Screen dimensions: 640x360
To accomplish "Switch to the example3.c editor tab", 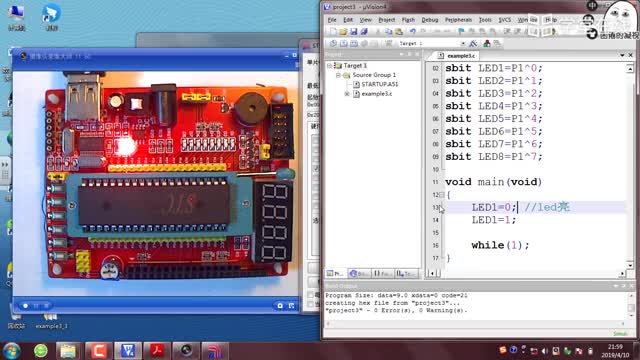I will coord(457,56).
